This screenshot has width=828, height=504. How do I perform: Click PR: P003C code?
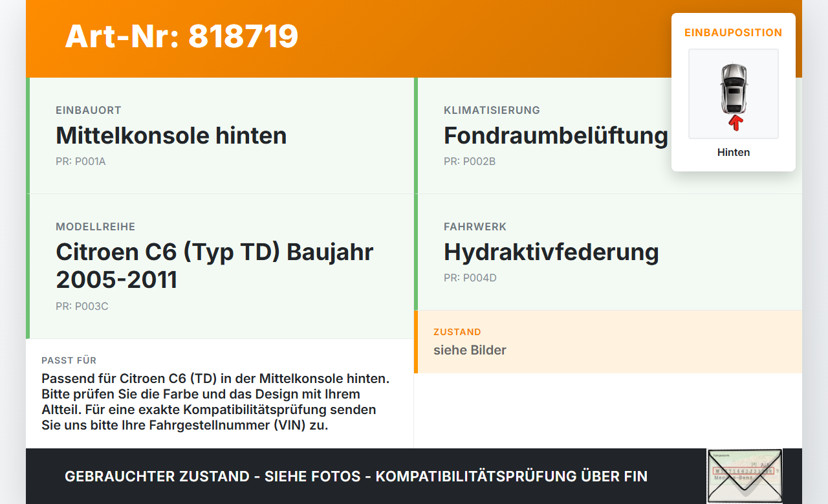tap(82, 307)
